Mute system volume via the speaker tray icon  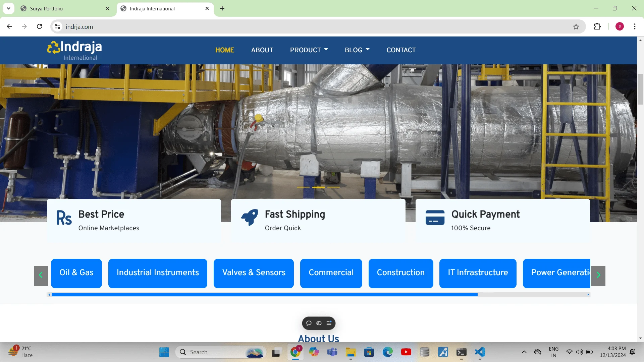(579, 352)
